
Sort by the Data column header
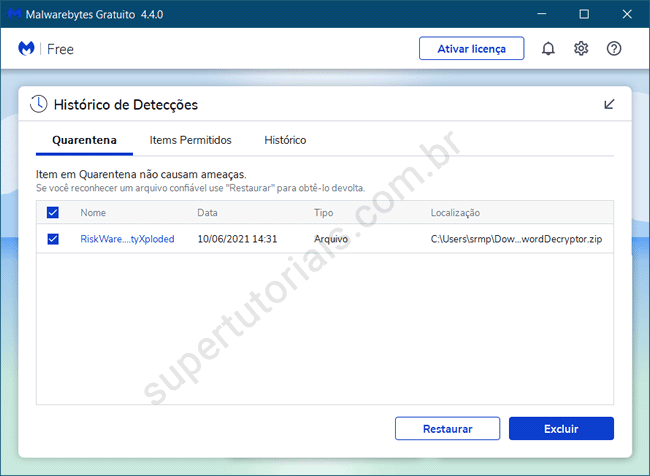tap(207, 213)
